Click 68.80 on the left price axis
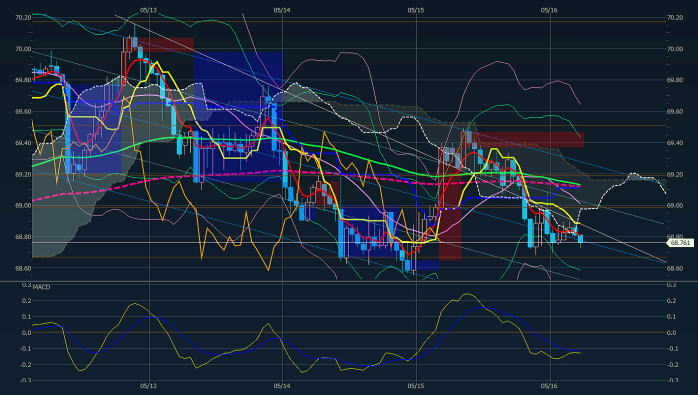698x395 pixels. tap(23, 237)
